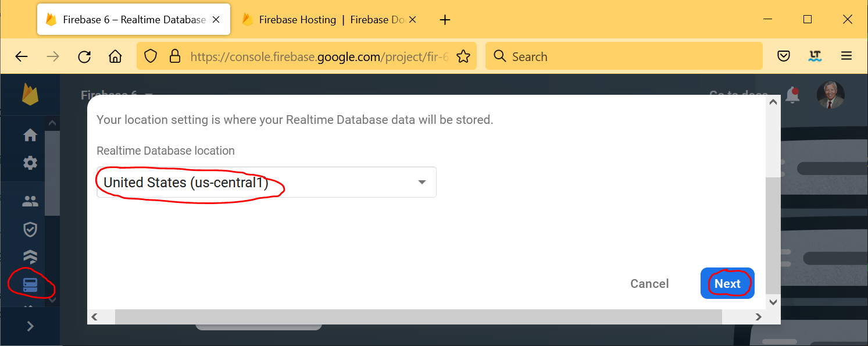The width and height of the screenshot is (868, 346).
Task: Open the notifications bell
Action: (792, 95)
